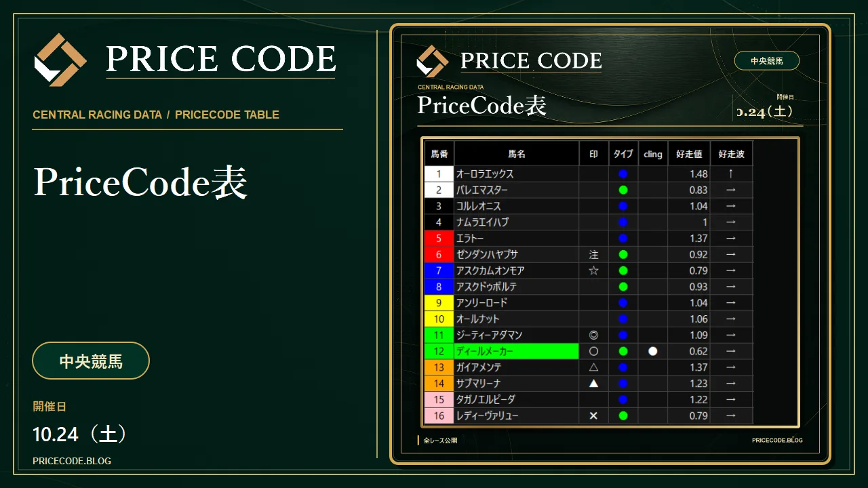Image resolution: width=868 pixels, height=488 pixels.
Task: Click the 中央競馬 pill button at left
Action: (x=91, y=361)
